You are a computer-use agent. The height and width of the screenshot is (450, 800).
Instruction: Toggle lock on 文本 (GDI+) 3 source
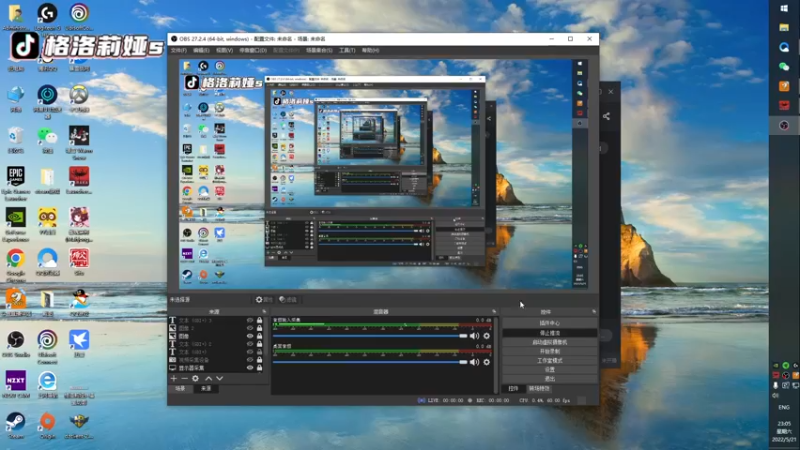click(x=259, y=320)
